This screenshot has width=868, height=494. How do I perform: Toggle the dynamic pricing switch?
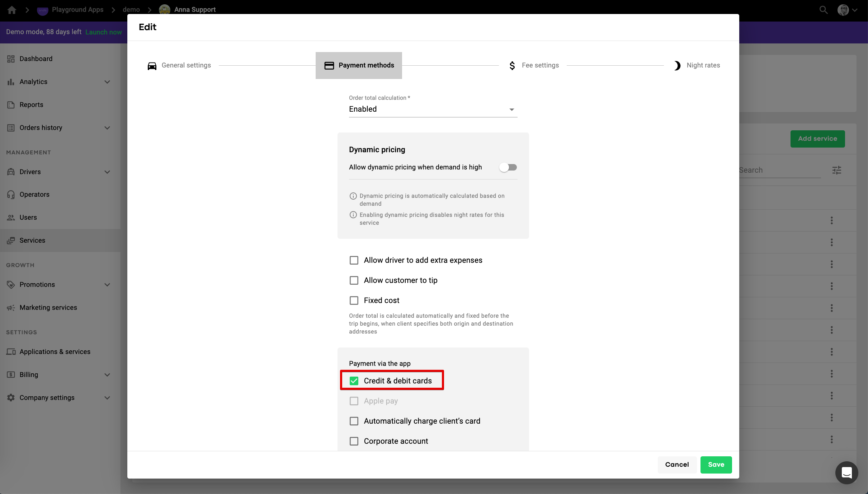(508, 167)
